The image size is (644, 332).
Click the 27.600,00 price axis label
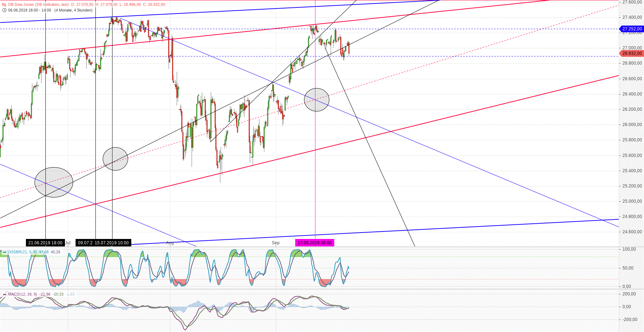(632, 2)
